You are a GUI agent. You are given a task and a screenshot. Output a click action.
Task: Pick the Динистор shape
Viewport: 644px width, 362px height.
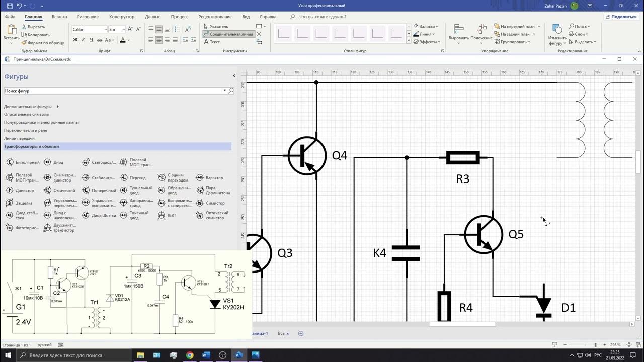tap(20, 191)
